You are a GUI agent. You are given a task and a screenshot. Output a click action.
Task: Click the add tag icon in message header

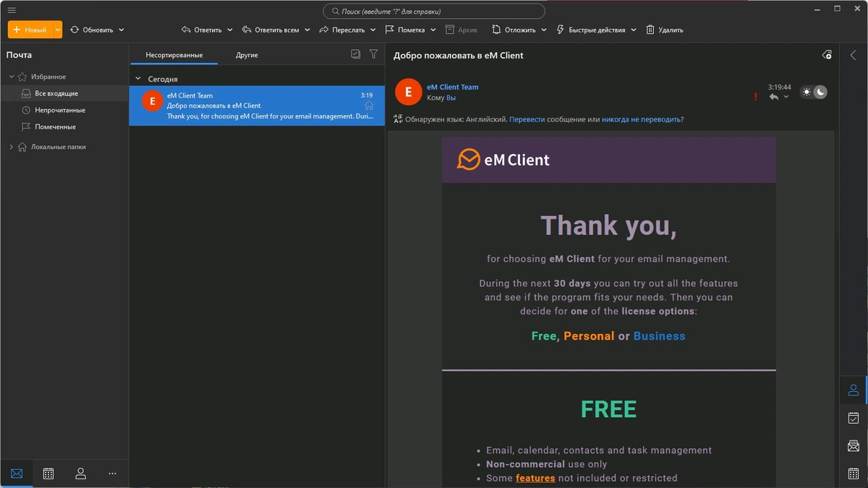coord(827,55)
